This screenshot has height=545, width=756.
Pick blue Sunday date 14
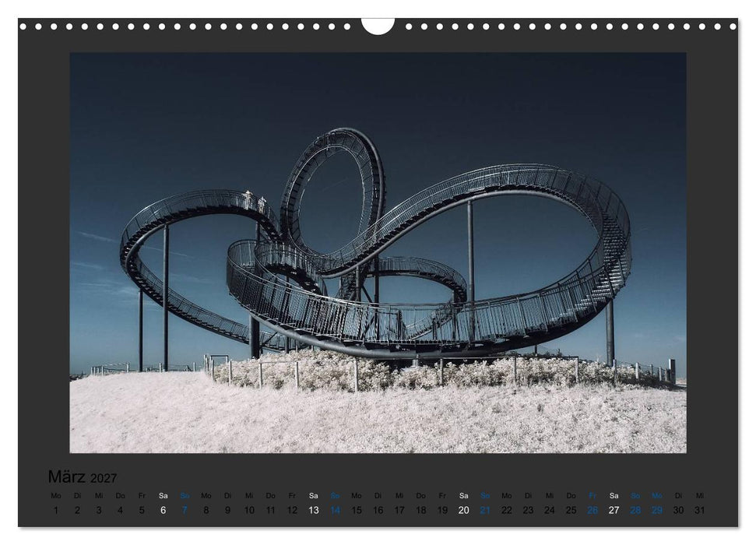coord(335,510)
